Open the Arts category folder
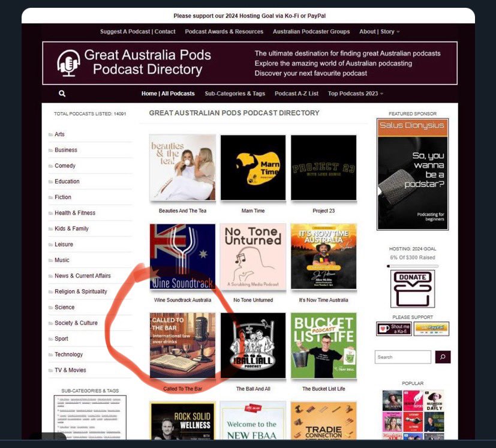The width and height of the screenshot is (496, 448). click(x=59, y=134)
